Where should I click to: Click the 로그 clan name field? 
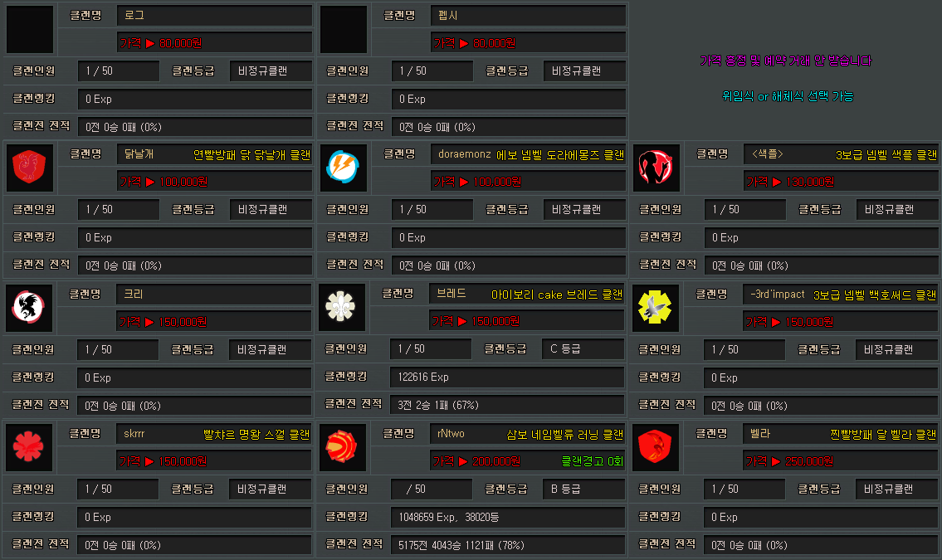(214, 15)
